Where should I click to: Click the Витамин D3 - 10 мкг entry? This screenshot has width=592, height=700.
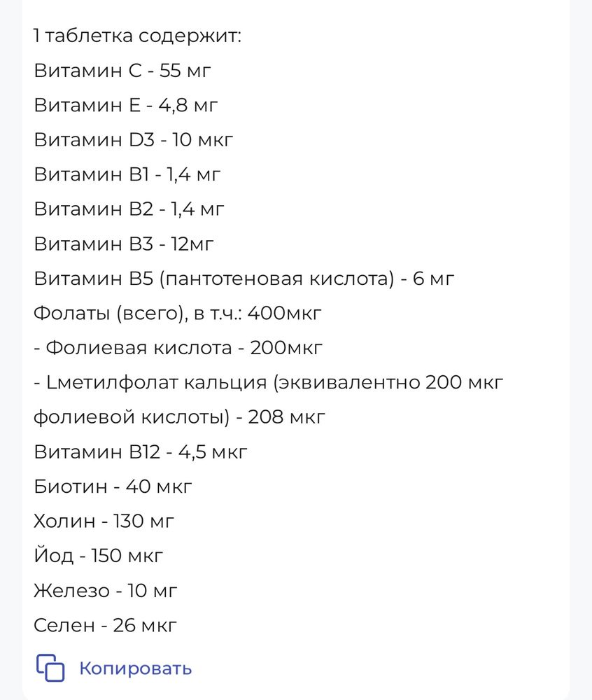pos(133,139)
